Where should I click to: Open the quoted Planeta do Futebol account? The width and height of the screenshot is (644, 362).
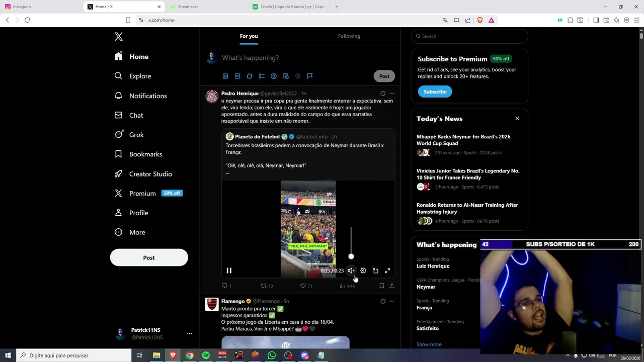(257, 137)
